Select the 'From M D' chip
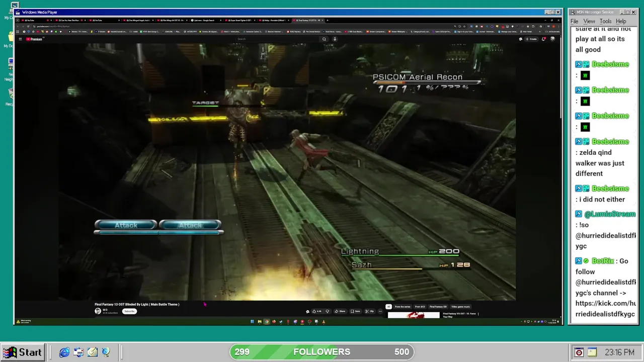 [x=420, y=307]
